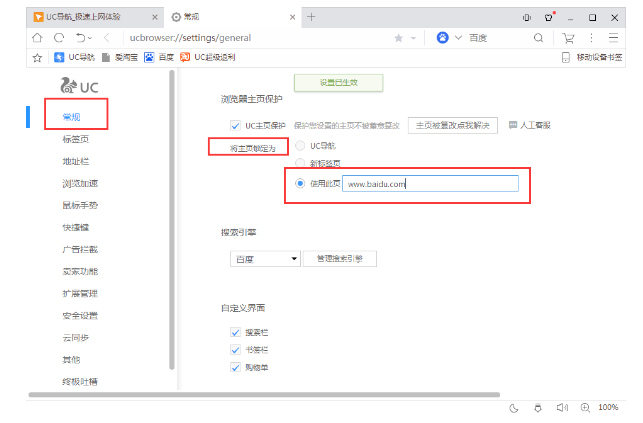
Task: Click the zoom magnifier icon in status bar
Action: 585,407
